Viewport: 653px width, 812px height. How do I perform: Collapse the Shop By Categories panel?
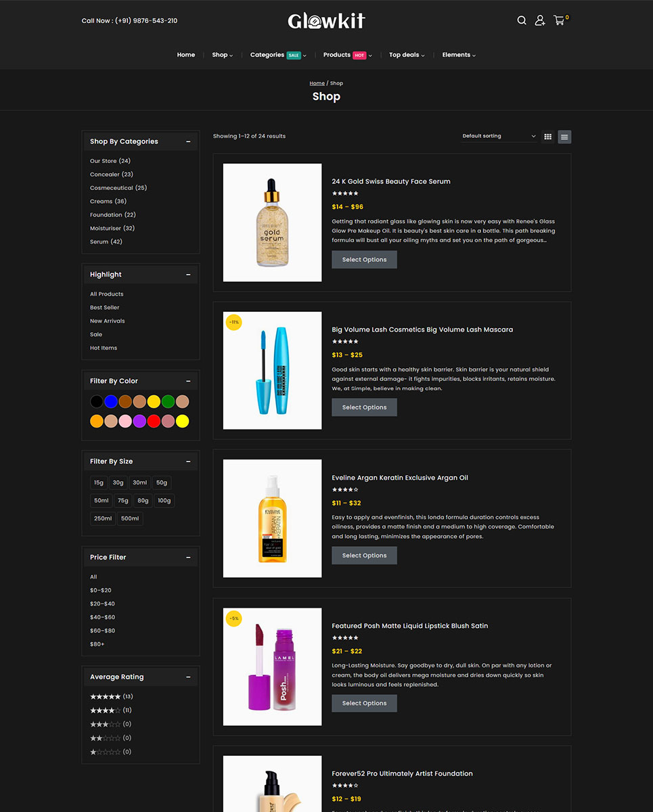pyautogui.click(x=188, y=141)
